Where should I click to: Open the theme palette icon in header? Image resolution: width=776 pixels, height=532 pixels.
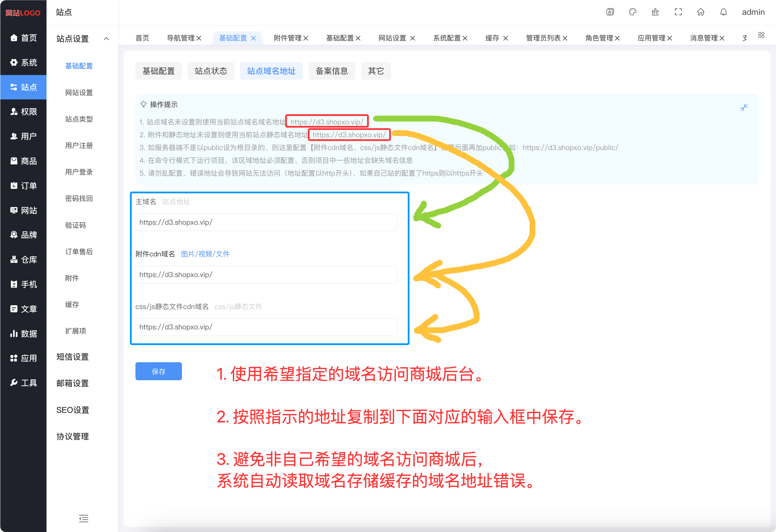click(632, 12)
